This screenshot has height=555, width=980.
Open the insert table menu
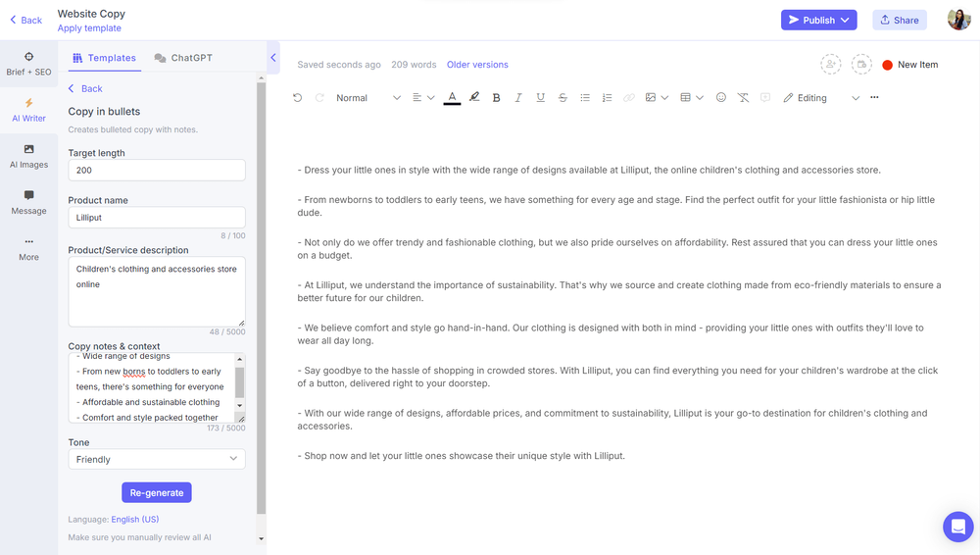pos(692,98)
